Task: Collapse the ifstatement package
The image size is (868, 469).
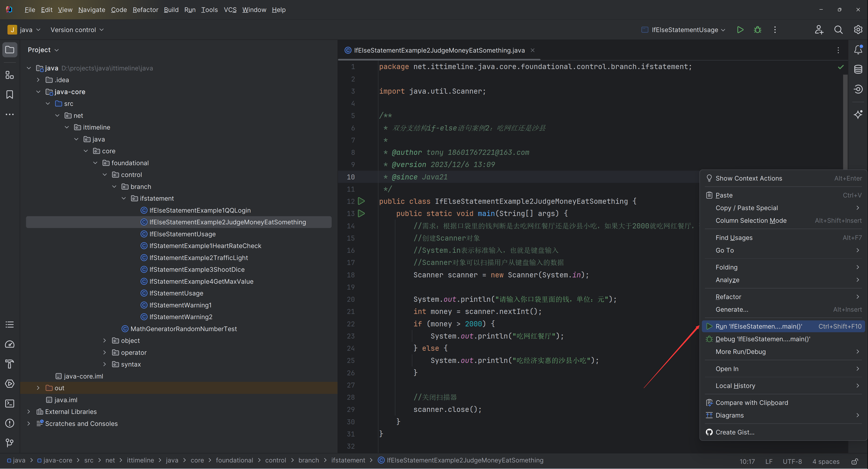Action: (124, 198)
